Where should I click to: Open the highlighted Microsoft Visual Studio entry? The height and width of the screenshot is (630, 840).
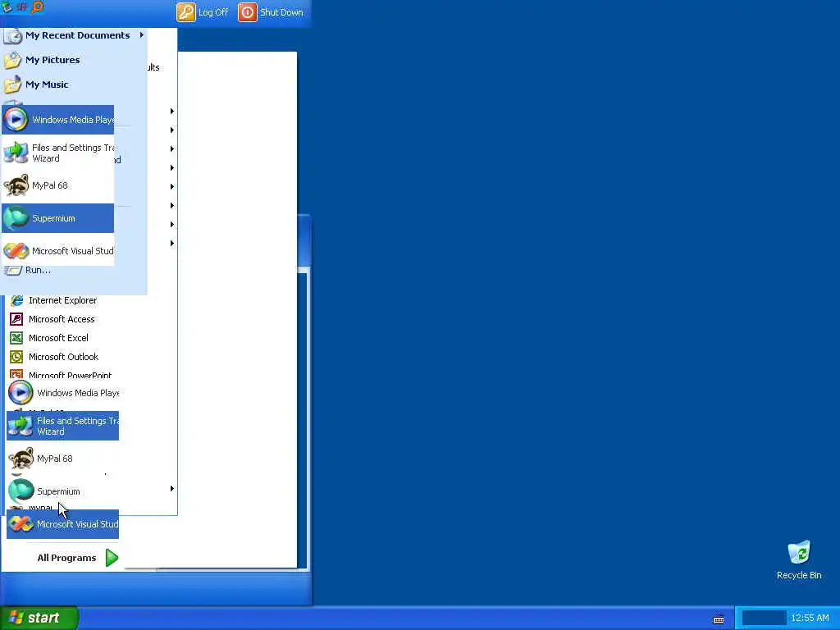point(62,524)
